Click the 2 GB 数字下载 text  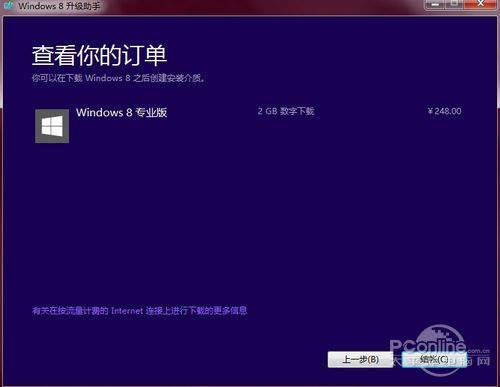(x=286, y=111)
